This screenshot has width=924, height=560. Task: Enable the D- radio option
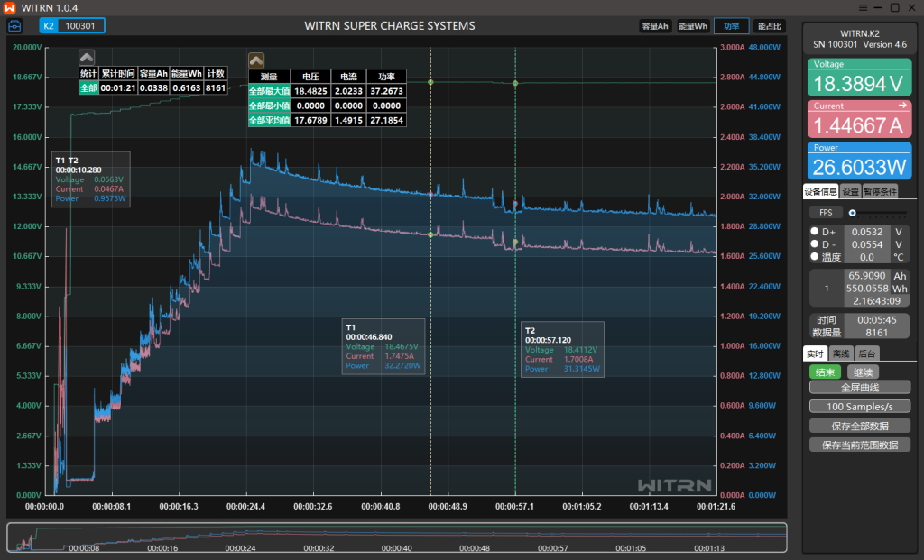tap(815, 244)
